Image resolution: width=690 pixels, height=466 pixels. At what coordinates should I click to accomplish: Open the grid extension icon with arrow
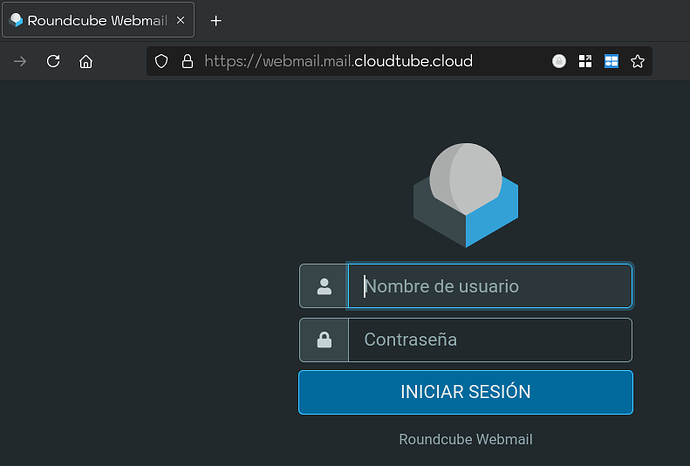click(585, 61)
